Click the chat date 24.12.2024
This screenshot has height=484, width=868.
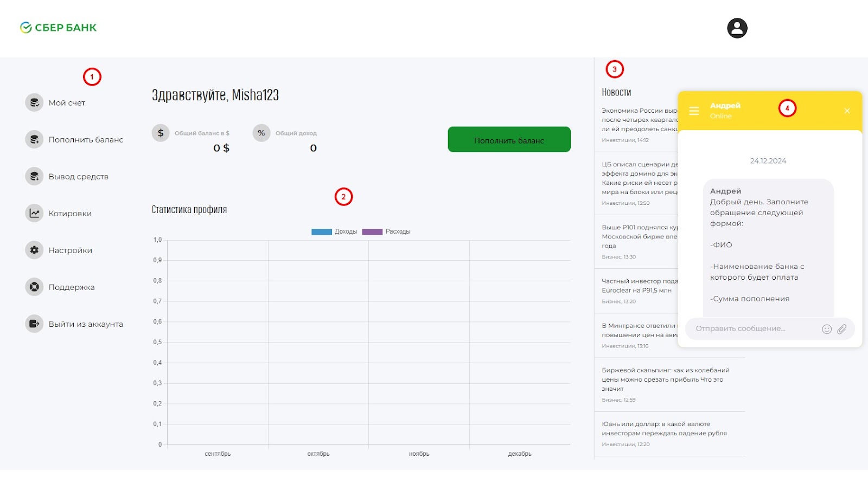click(768, 161)
